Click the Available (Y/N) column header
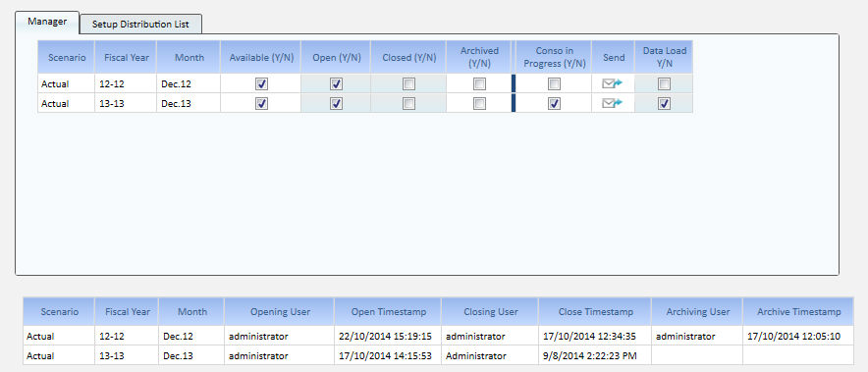868x372 pixels. point(261,57)
